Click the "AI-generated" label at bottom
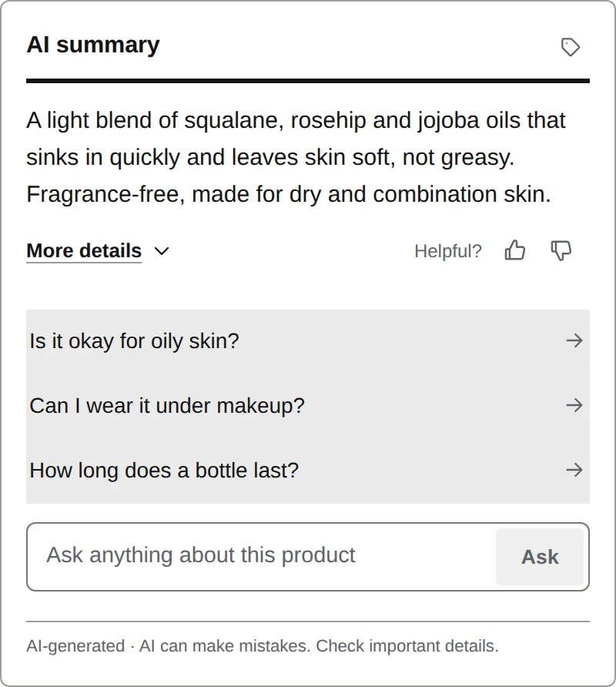616x687 pixels. point(75,646)
